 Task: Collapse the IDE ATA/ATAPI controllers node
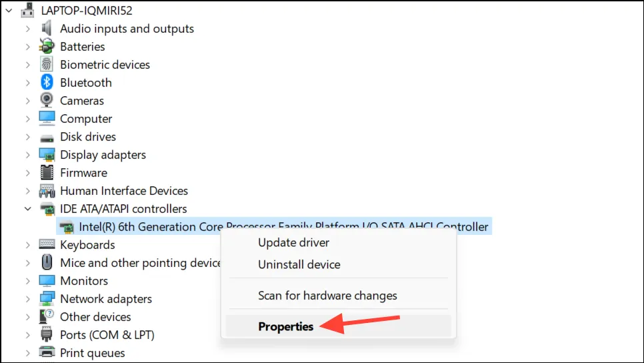tap(28, 209)
